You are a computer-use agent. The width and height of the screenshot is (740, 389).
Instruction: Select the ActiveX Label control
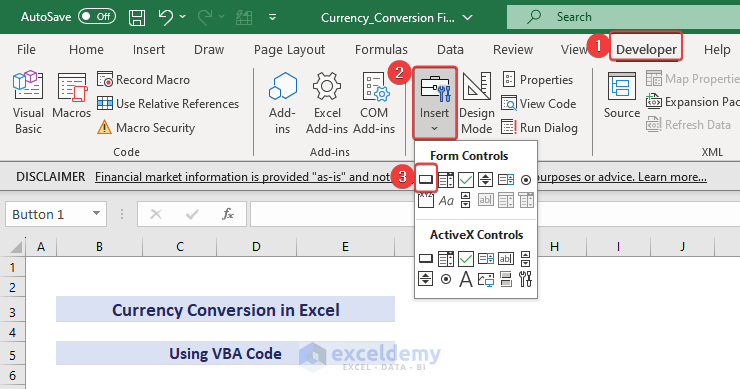(x=466, y=279)
